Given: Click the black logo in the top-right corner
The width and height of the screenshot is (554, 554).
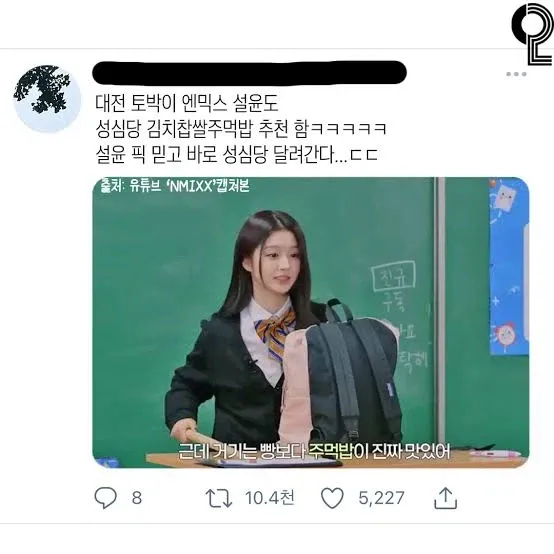Looking at the screenshot, I should (x=532, y=34).
